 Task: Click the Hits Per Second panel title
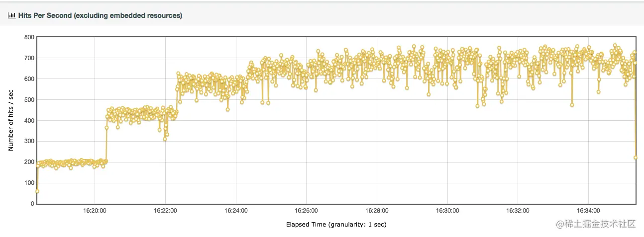click(x=100, y=16)
